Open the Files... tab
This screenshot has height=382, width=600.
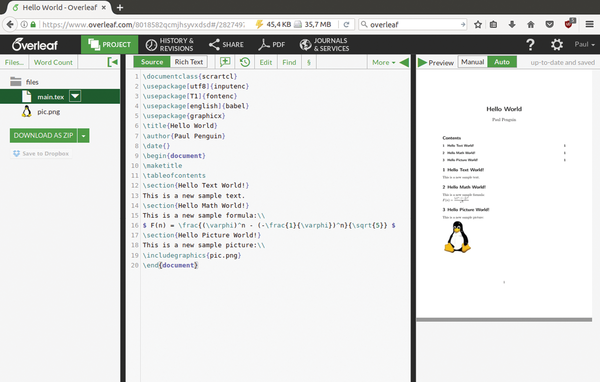[14, 62]
